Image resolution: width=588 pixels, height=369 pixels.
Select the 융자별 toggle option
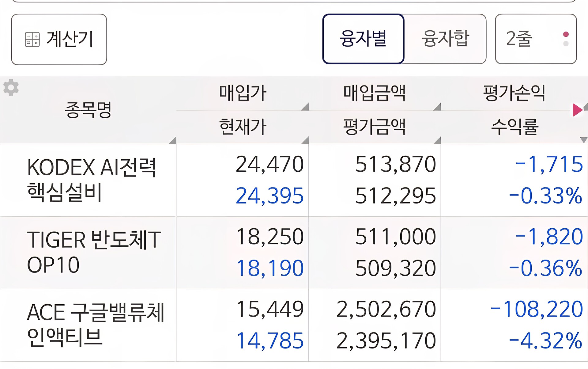coord(363,39)
